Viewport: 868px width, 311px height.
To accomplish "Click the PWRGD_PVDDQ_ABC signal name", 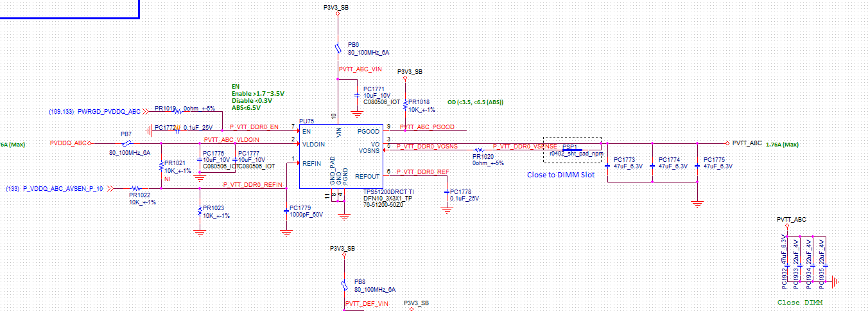I will (x=109, y=111).
